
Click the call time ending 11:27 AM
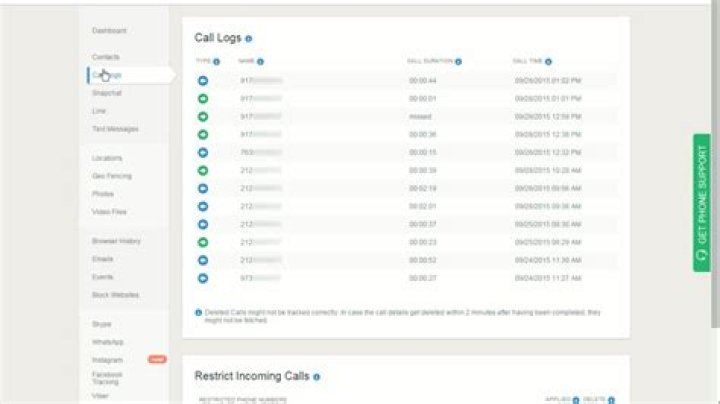pos(548,278)
